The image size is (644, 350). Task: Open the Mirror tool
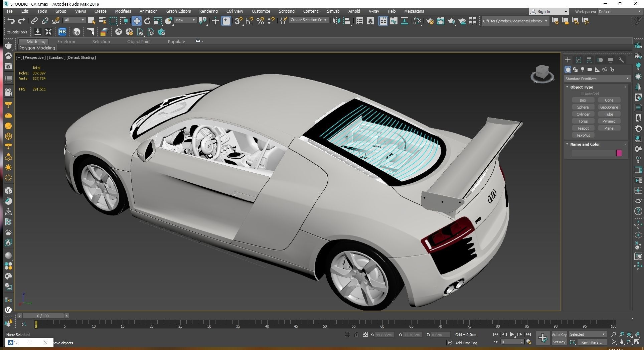click(x=336, y=21)
